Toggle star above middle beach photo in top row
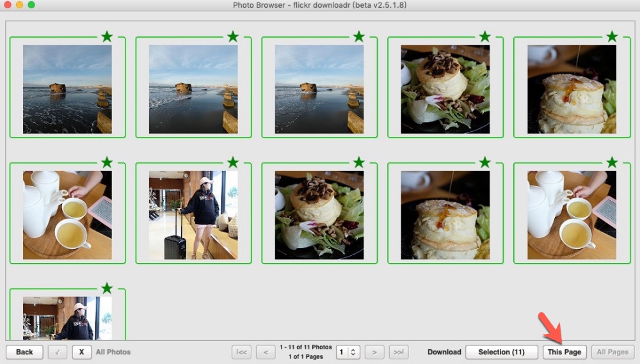The height and width of the screenshot is (364, 640). click(233, 36)
